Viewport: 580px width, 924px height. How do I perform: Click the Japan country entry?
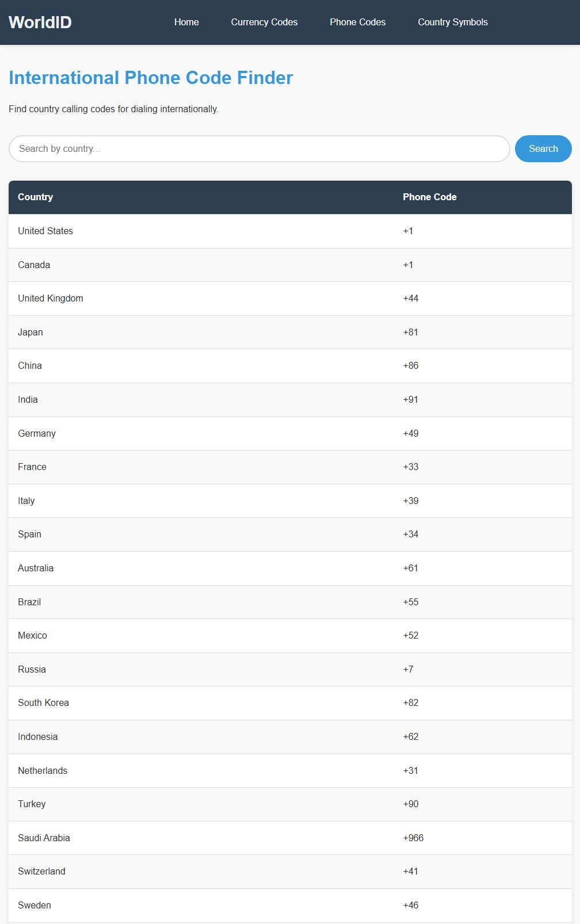(30, 333)
